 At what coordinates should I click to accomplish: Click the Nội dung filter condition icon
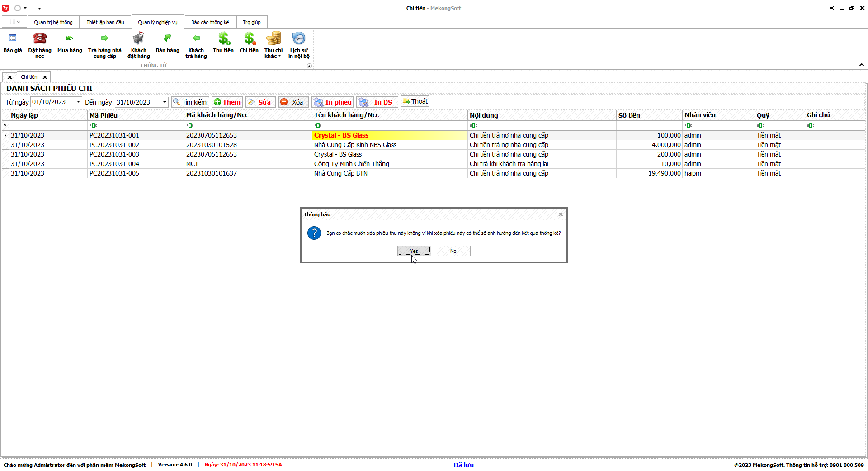(x=473, y=126)
